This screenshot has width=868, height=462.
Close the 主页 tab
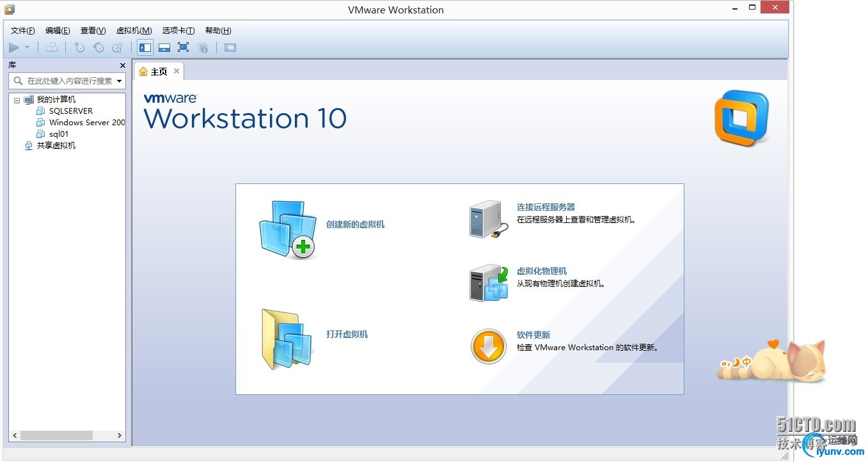177,71
